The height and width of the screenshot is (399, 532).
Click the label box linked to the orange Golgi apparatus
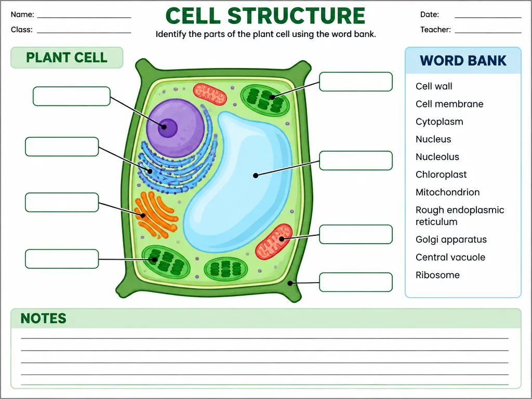pos(62,202)
